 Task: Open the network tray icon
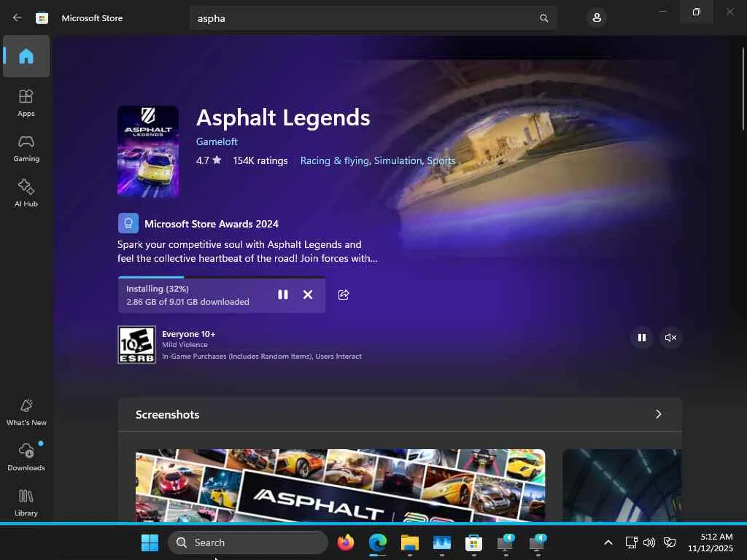(631, 542)
